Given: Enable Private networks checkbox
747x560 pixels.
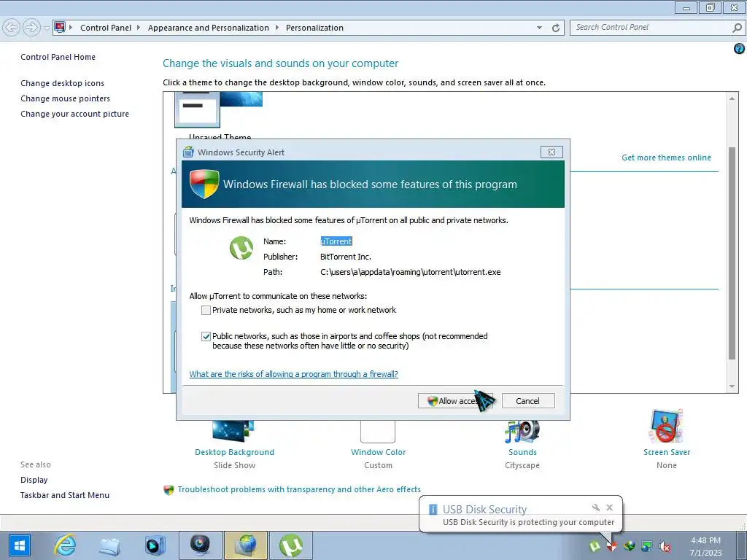Looking at the screenshot, I should tap(206, 310).
